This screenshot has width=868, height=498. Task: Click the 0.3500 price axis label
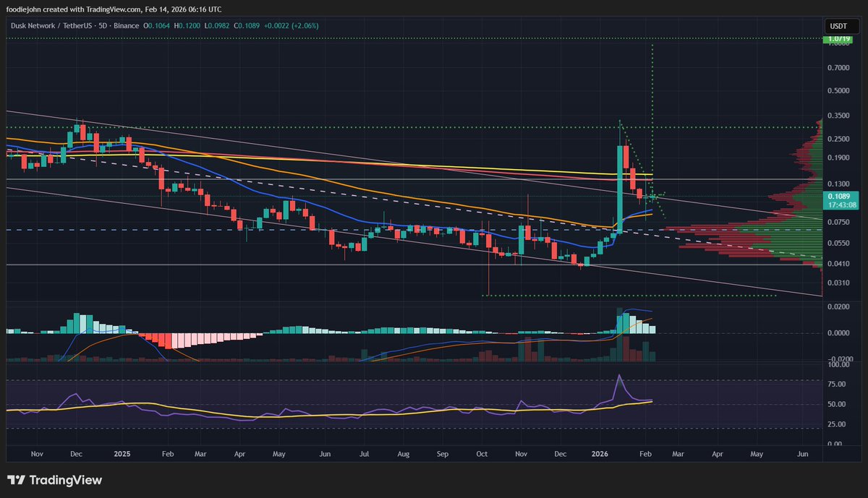[x=839, y=116]
